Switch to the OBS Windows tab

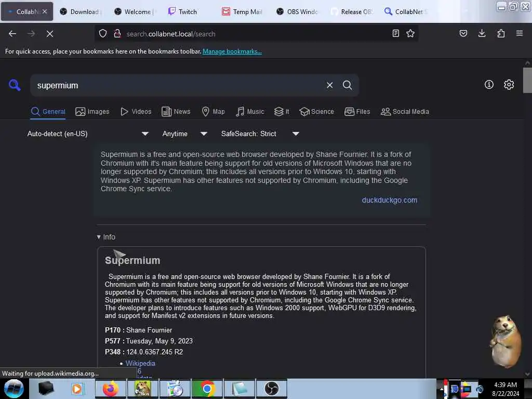pyautogui.click(x=297, y=11)
